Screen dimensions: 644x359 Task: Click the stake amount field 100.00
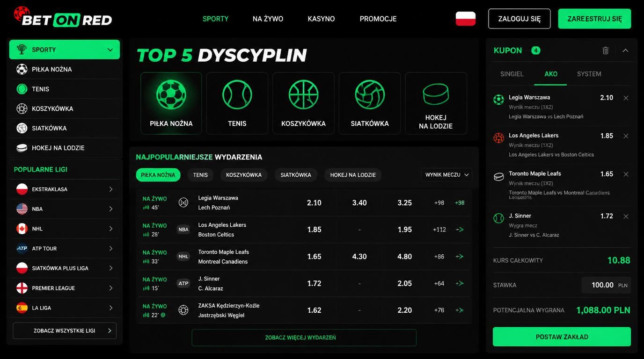[606, 285]
